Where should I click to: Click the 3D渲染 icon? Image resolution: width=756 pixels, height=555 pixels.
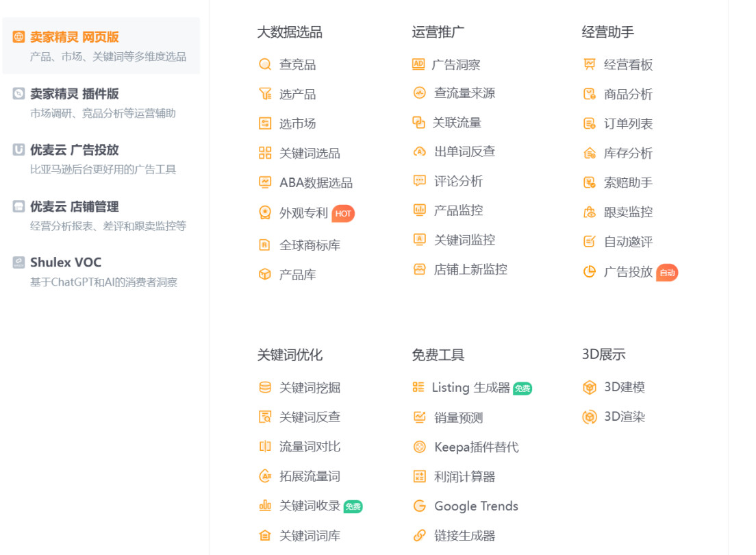pos(589,417)
